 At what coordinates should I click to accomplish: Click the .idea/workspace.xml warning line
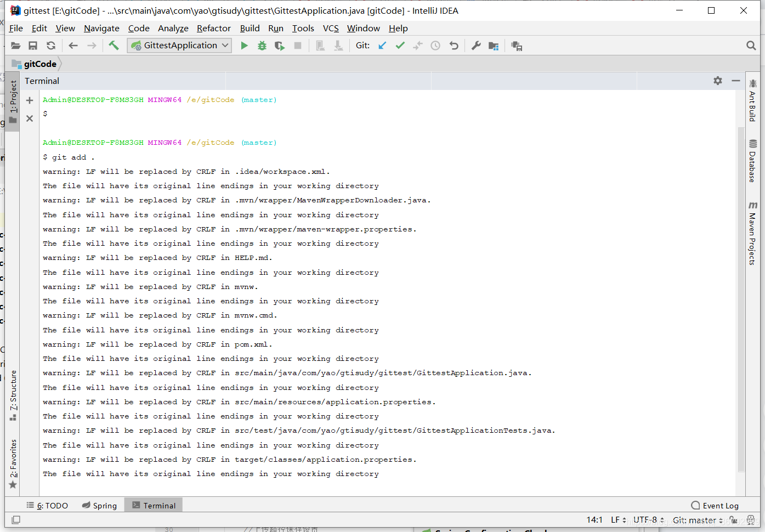186,172
